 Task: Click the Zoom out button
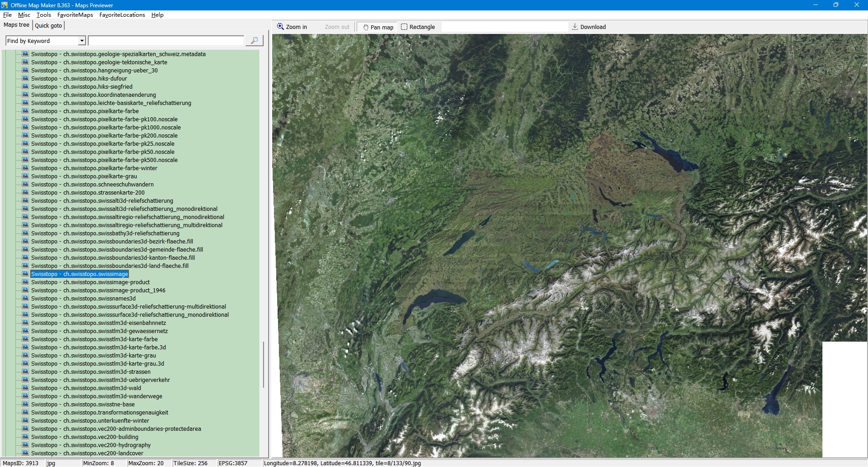point(337,27)
